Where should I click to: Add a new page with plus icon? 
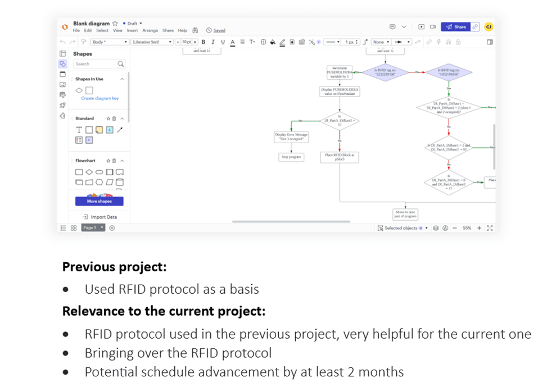112,228
